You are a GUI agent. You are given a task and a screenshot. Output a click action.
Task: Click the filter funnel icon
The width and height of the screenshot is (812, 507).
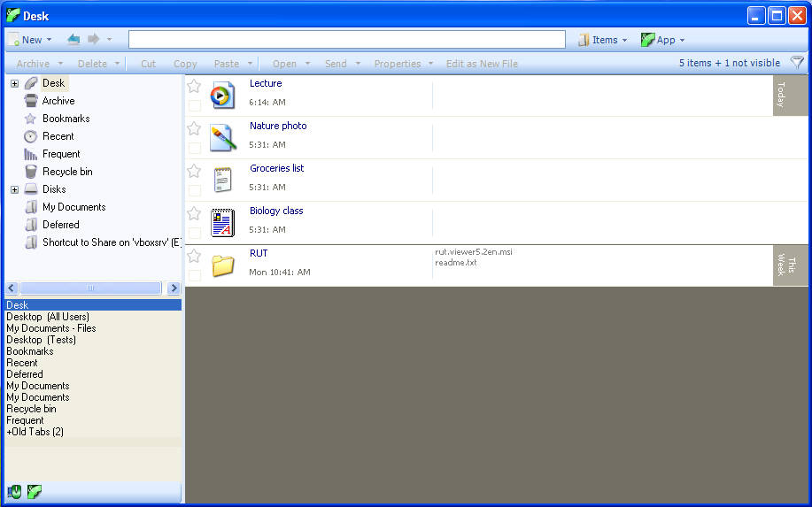coord(798,63)
